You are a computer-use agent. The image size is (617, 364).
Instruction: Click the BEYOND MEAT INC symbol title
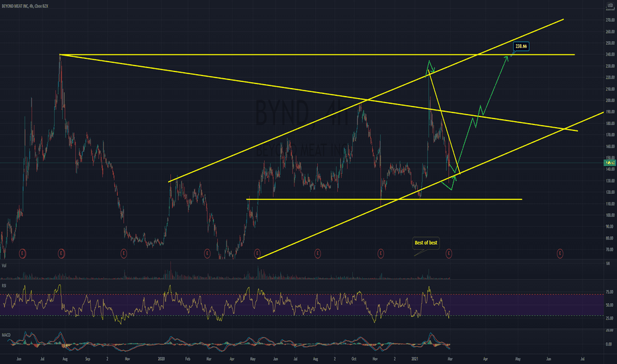click(x=24, y=7)
